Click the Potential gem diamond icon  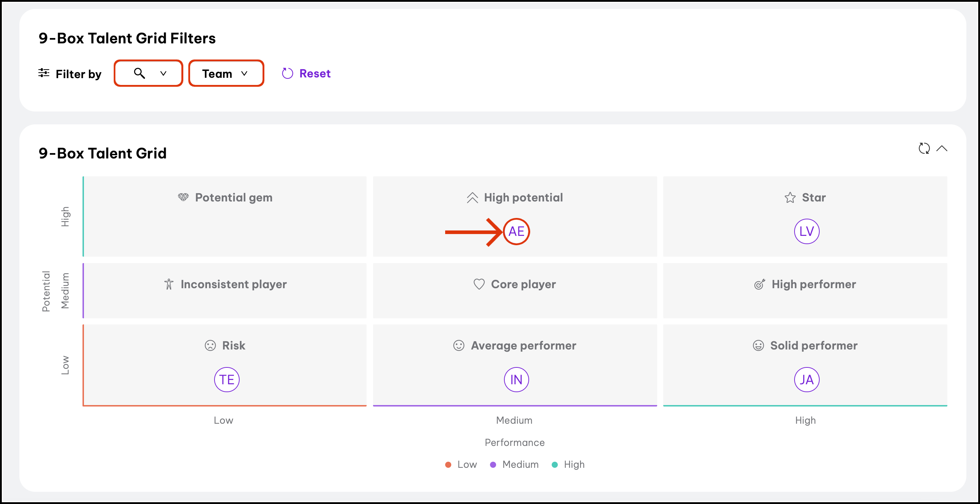point(183,197)
